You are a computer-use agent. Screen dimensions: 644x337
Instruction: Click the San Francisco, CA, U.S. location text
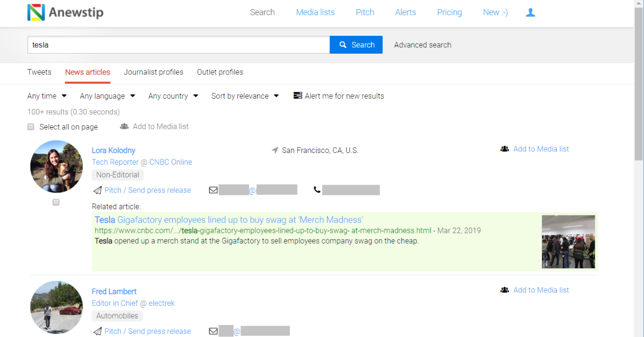[320, 150]
